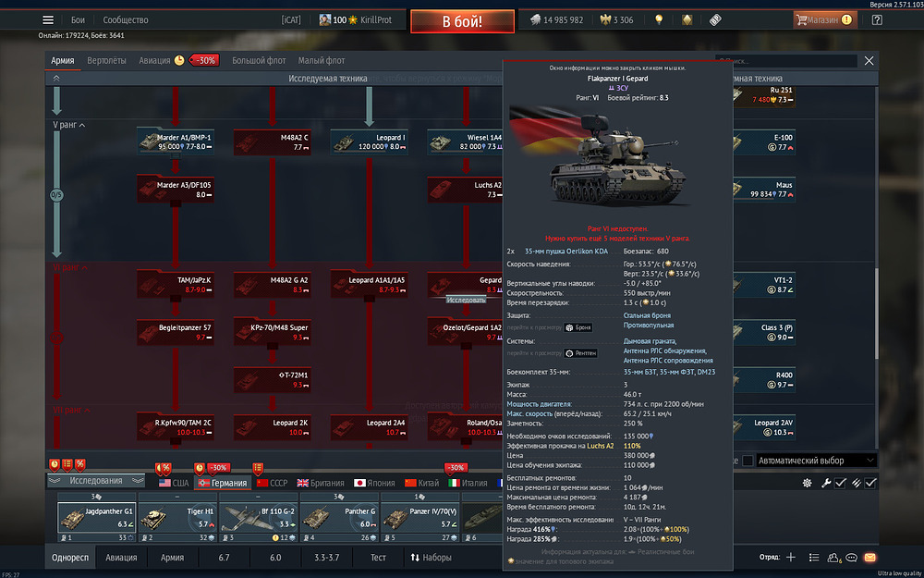Open the Сообщество menu
The image size is (924, 578).
tap(126, 20)
